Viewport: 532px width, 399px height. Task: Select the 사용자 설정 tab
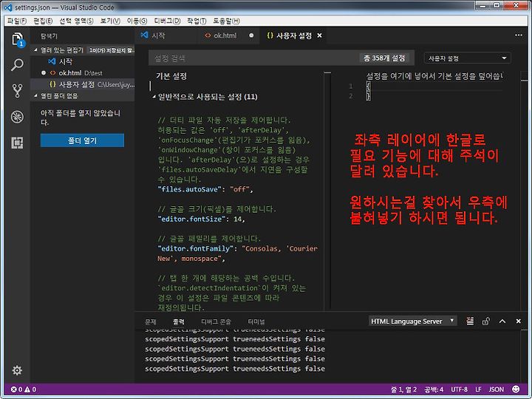(294, 35)
